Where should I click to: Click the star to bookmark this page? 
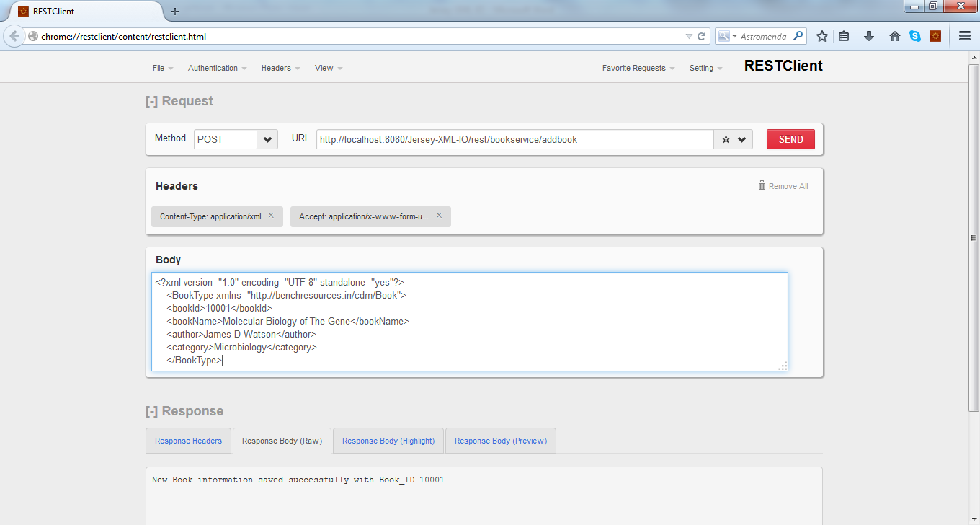[x=821, y=35]
